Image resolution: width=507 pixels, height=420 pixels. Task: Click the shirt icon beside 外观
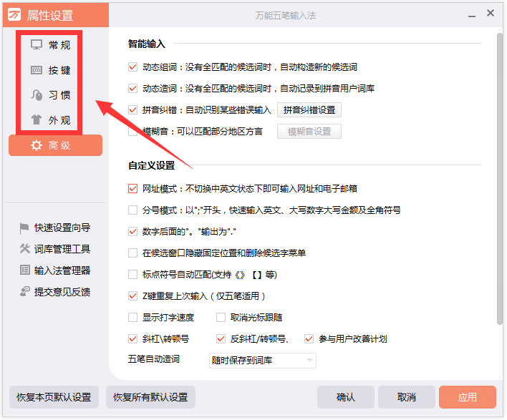click(37, 120)
